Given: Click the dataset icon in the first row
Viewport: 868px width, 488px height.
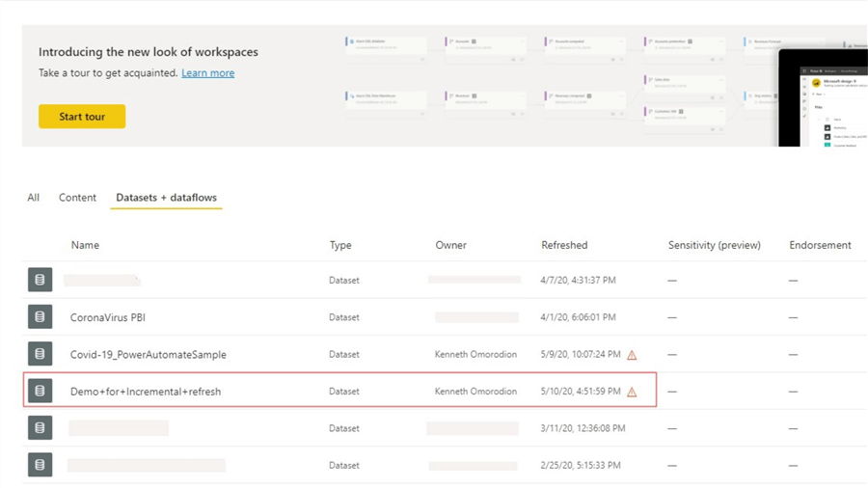Looking at the screenshot, I should point(40,281).
